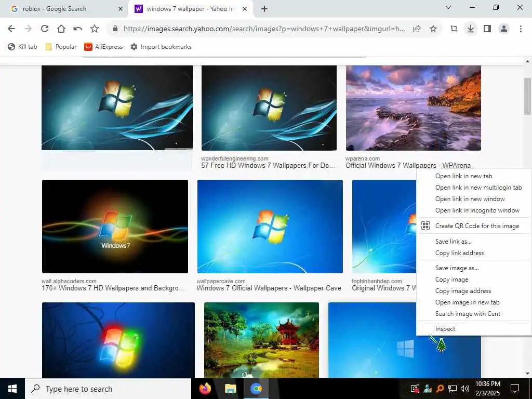Viewport: 532px width, 399px height.
Task: Click the page vertical scrollbar thumb
Action: 528,96
